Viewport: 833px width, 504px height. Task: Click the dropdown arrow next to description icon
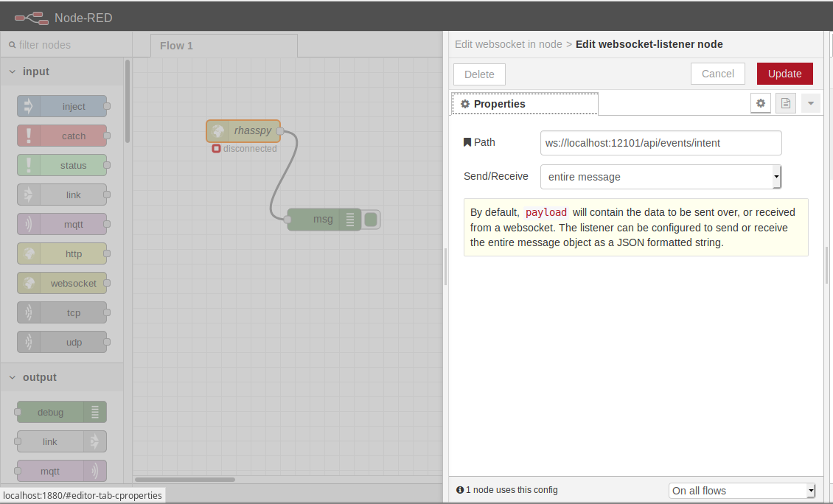coord(810,103)
